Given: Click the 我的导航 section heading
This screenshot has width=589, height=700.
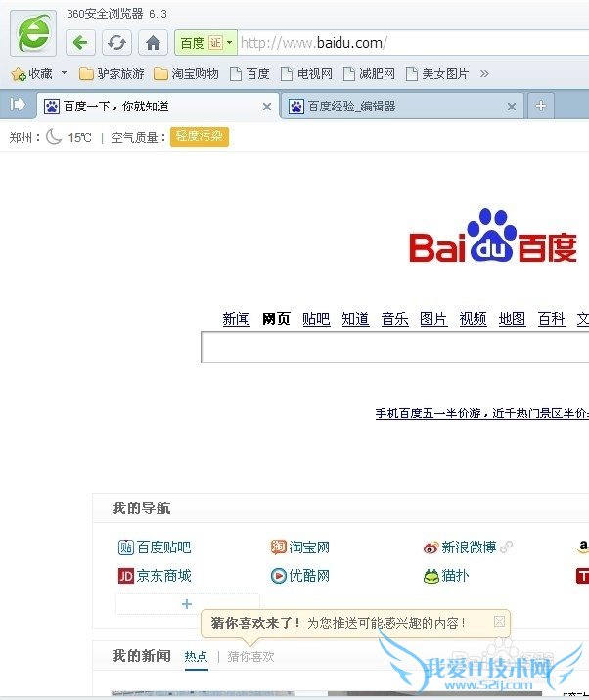Looking at the screenshot, I should [x=141, y=508].
